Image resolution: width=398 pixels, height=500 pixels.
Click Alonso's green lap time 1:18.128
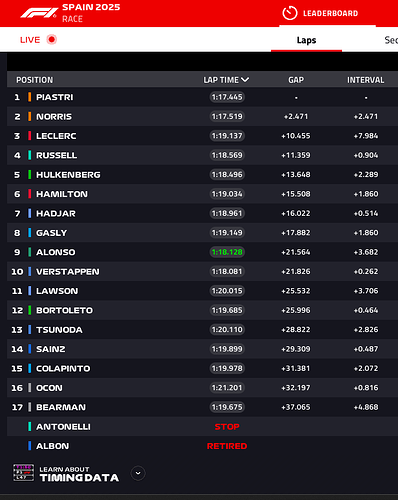[227, 252]
